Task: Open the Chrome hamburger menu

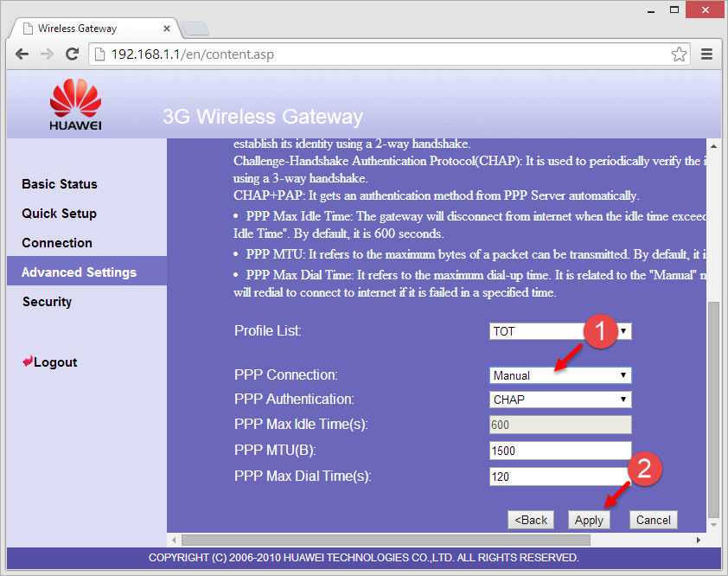Action: point(706,54)
